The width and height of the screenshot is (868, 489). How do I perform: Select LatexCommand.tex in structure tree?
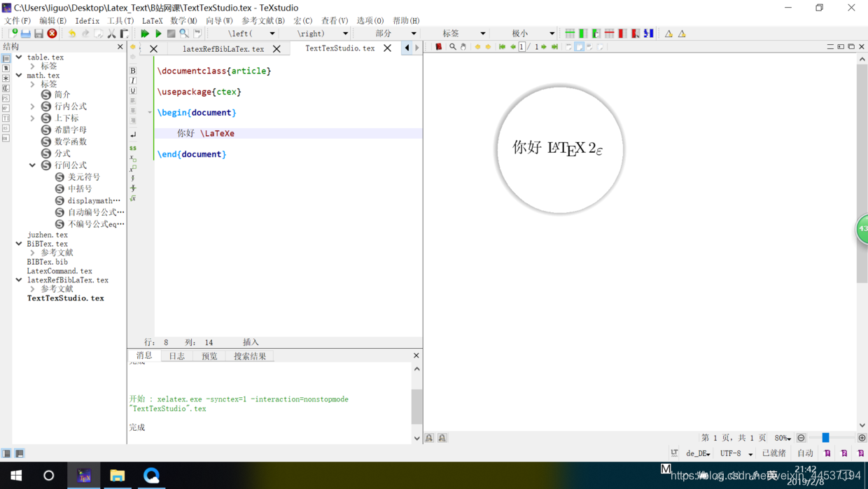click(59, 271)
